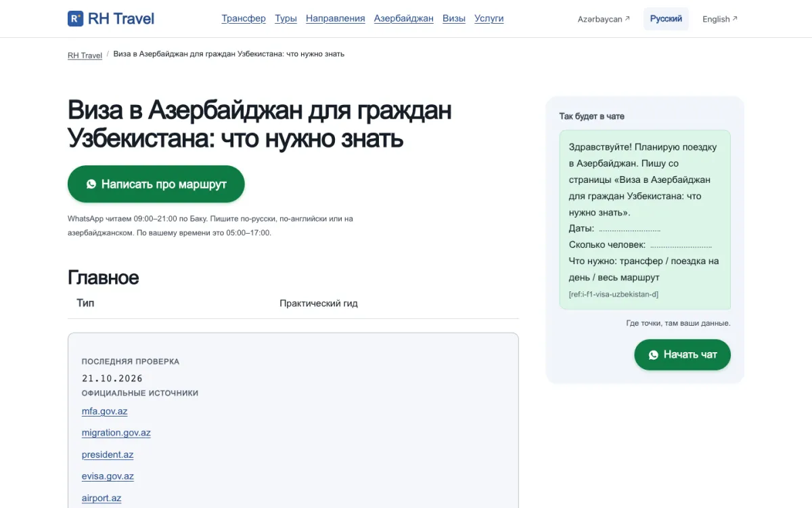Click the RH Travel brand name text
The image size is (812, 508).
click(x=121, y=18)
